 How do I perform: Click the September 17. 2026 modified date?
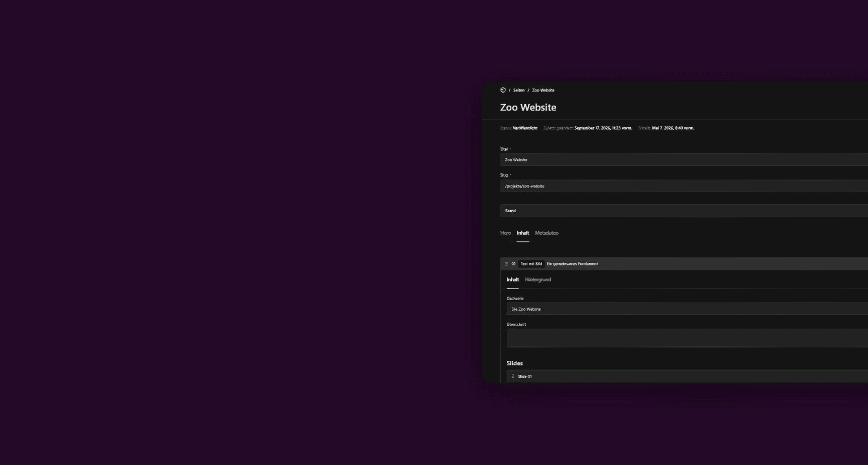[x=603, y=128]
